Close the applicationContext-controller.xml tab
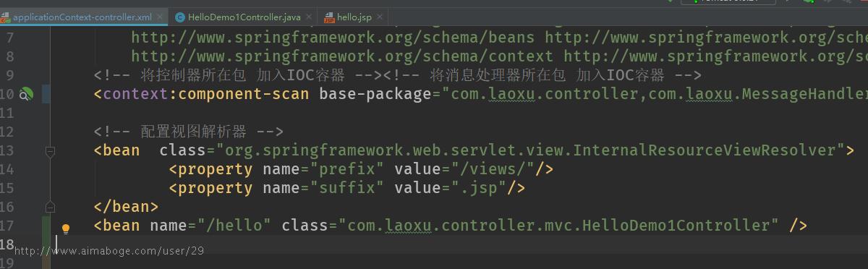 (161, 17)
